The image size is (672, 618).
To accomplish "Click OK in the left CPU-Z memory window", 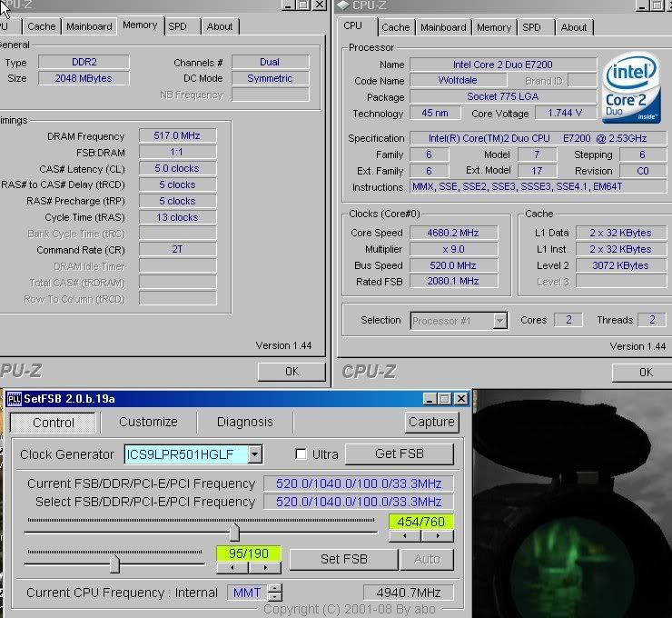I will coord(292,372).
